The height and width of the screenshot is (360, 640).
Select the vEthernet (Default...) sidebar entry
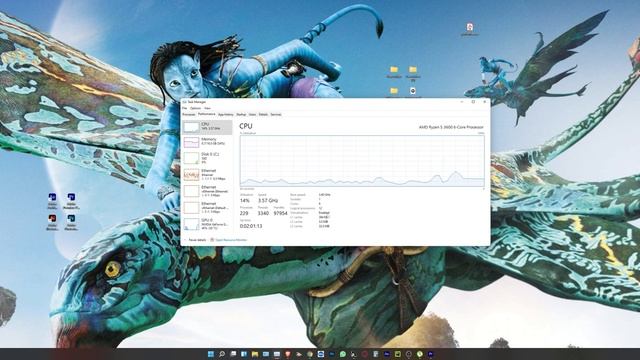207,207
